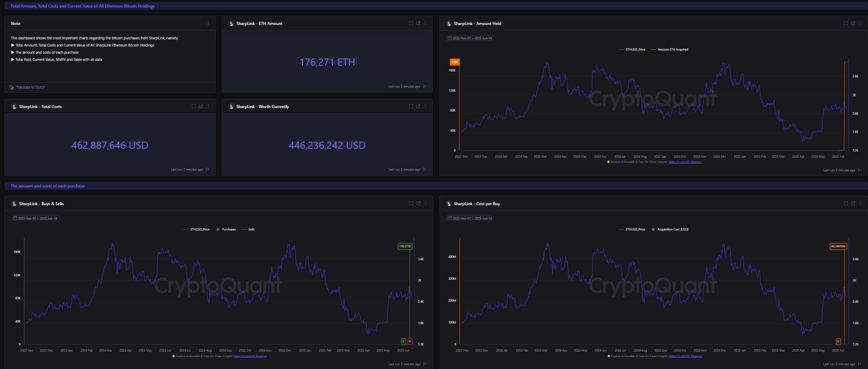Click the translate icon beside Translate to Dutch

point(11,87)
